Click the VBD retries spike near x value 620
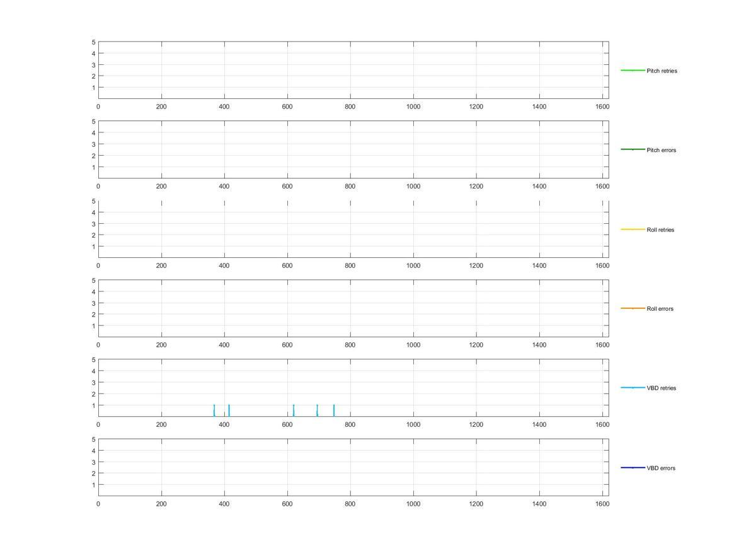The width and height of the screenshot is (756, 558). click(x=294, y=410)
